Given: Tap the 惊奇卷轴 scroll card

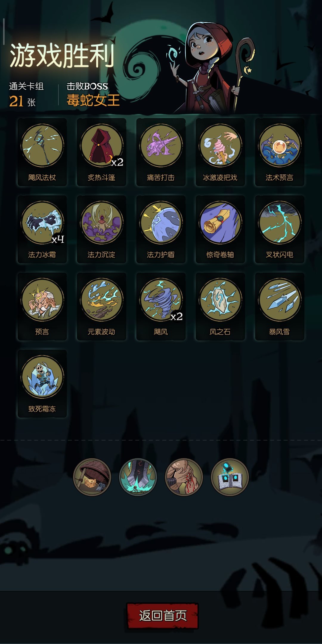Looking at the screenshot, I should pyautogui.click(x=220, y=229).
